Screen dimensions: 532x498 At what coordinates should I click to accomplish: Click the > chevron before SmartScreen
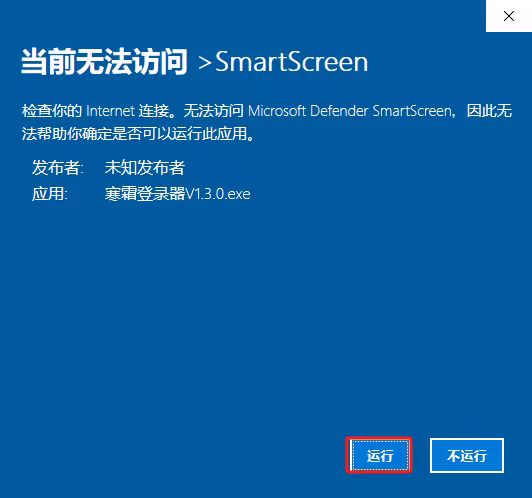click(205, 63)
